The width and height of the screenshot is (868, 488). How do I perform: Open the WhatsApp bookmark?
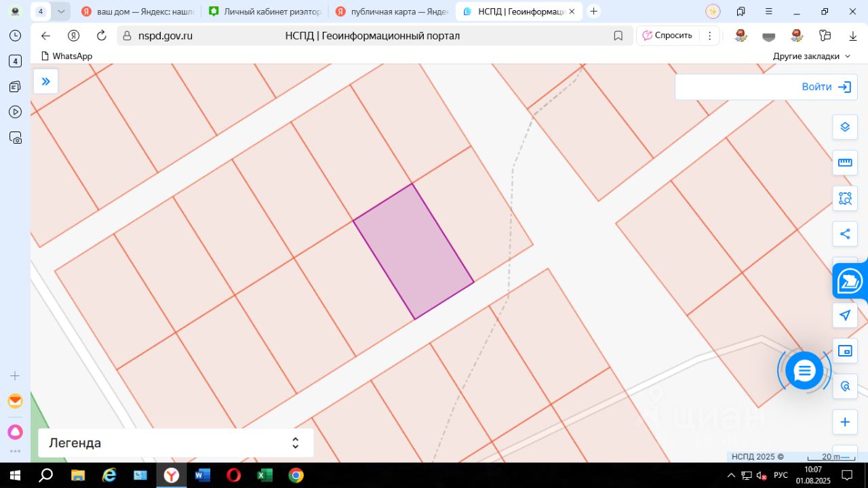[x=66, y=56]
